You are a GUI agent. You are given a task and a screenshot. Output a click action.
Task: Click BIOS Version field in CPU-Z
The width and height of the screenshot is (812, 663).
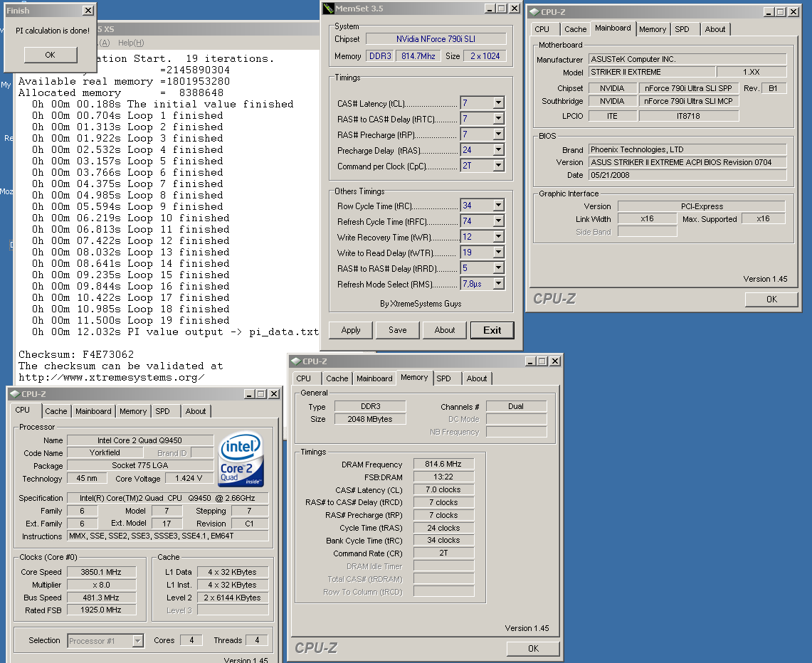tap(687, 162)
